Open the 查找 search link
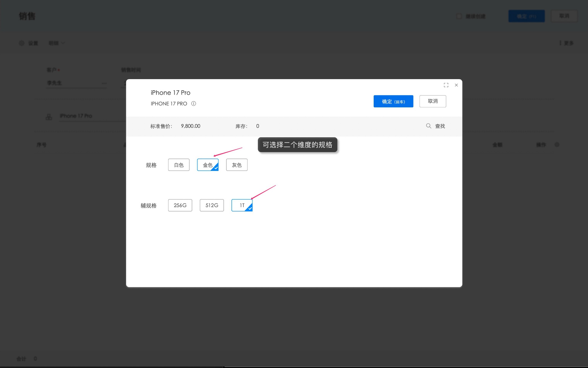588x368 pixels. pos(440,126)
